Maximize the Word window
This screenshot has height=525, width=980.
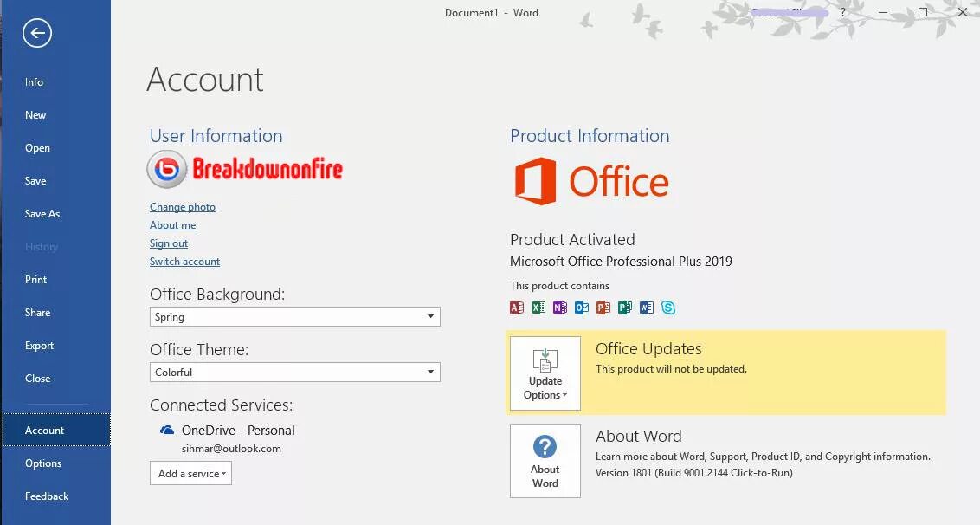click(x=923, y=12)
